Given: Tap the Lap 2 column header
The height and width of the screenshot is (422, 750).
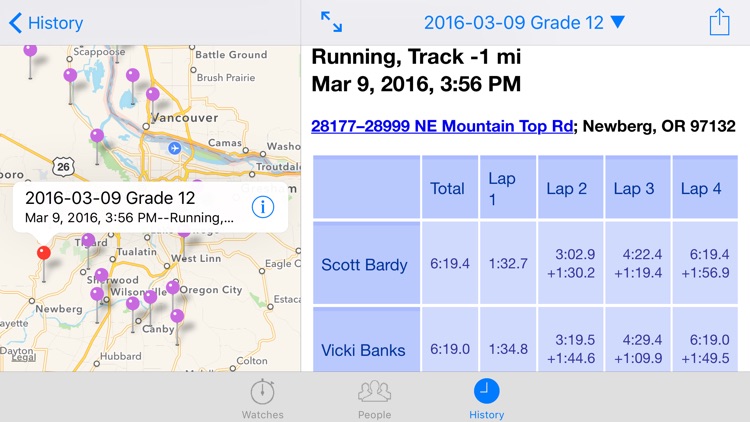Looking at the screenshot, I should tap(567, 188).
